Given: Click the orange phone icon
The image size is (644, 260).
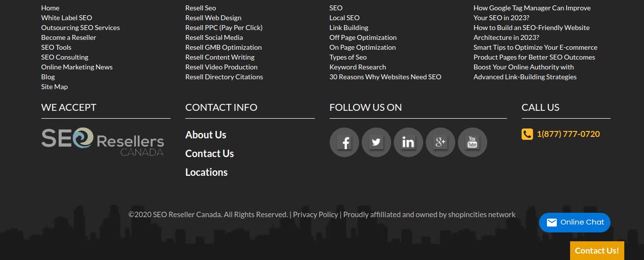Looking at the screenshot, I should 527,134.
